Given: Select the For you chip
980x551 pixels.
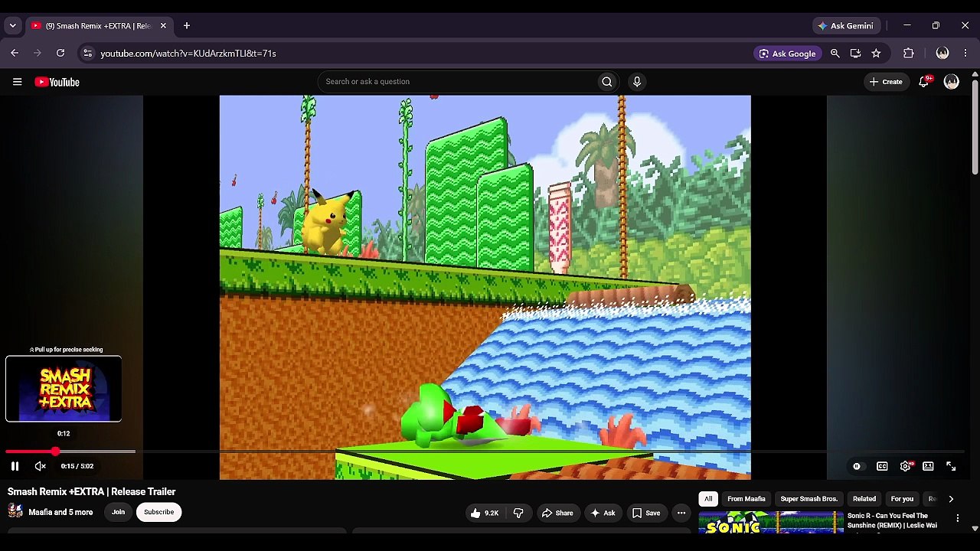Looking at the screenshot, I should click(902, 499).
